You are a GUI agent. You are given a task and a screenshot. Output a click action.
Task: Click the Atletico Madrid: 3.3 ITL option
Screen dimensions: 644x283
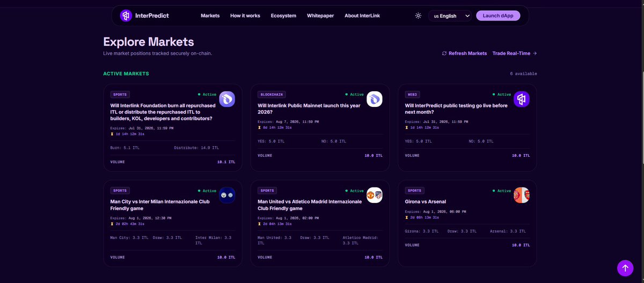361,240
